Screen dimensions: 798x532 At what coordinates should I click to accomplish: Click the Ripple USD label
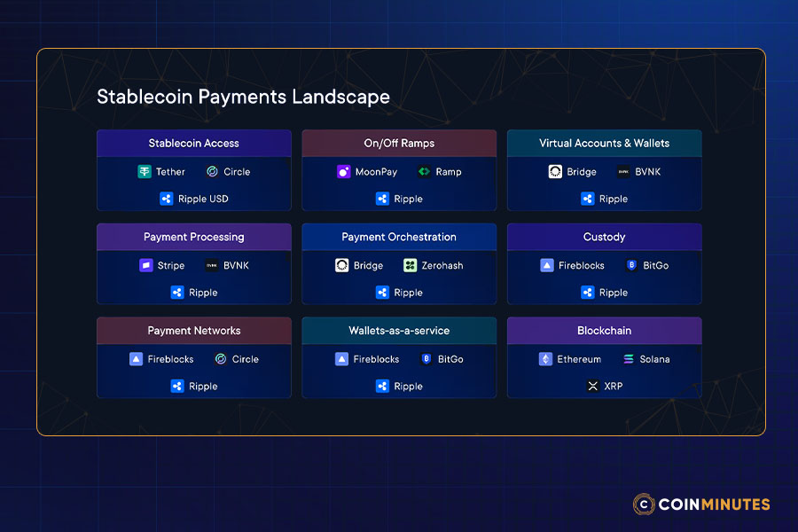coord(203,199)
